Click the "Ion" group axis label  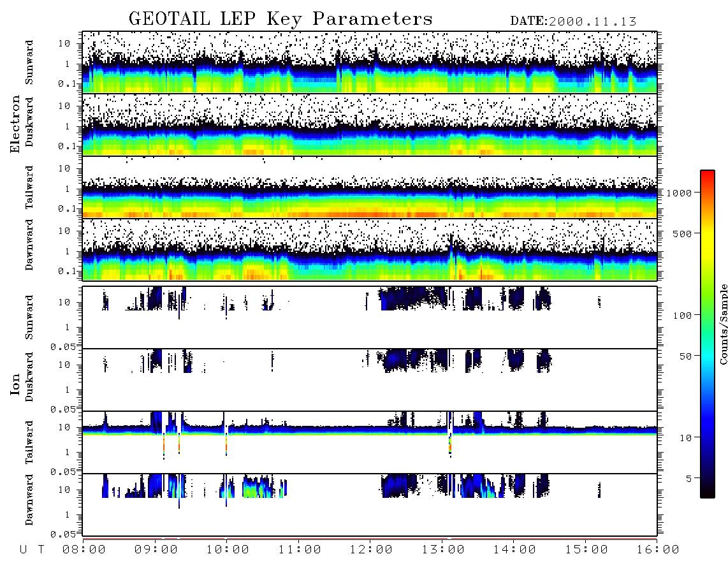(15, 385)
